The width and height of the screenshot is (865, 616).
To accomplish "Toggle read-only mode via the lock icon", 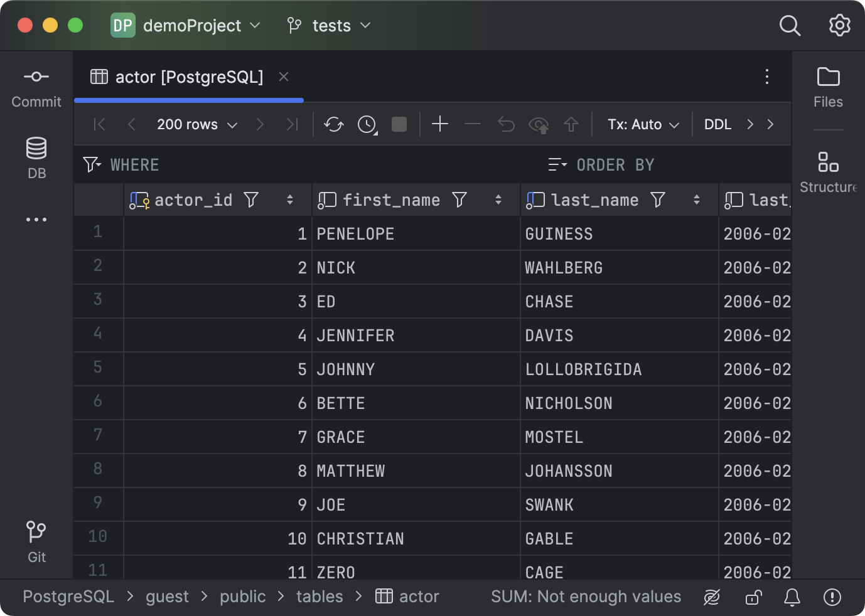I will pyautogui.click(x=753, y=597).
